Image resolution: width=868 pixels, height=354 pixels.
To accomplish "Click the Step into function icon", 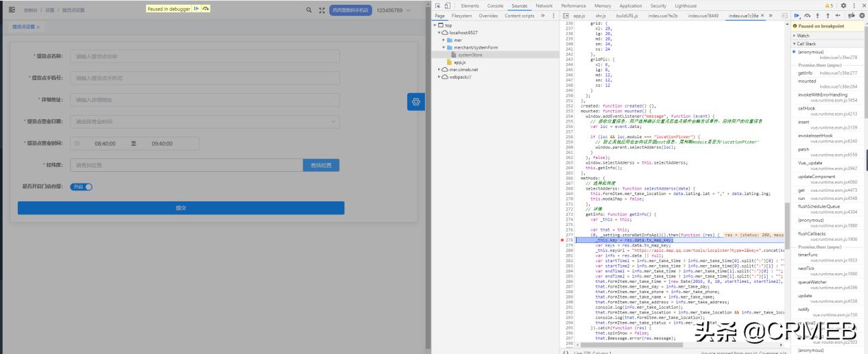I will (x=818, y=15).
